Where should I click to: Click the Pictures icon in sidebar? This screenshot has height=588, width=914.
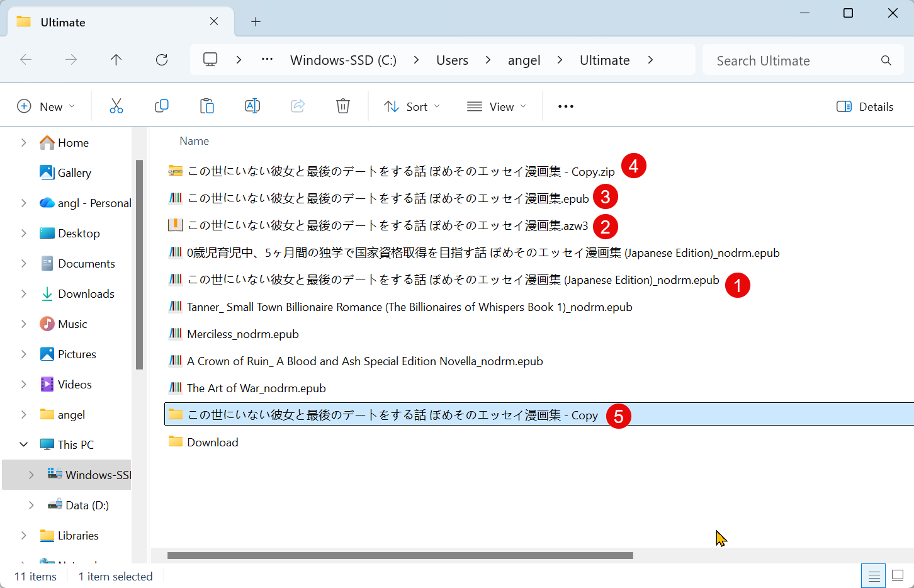(x=47, y=354)
